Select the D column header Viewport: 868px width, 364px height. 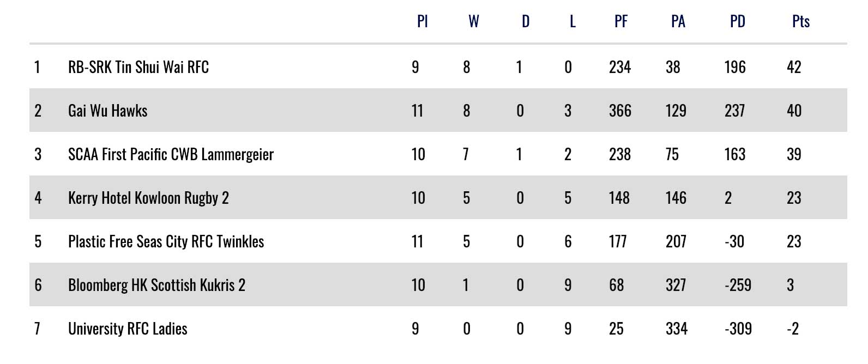525,21
